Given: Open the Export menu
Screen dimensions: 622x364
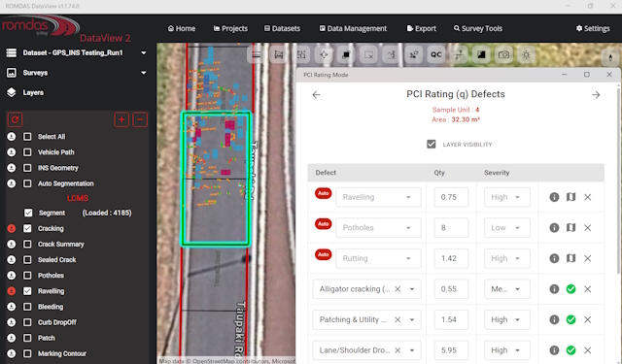Looking at the screenshot, I should pyautogui.click(x=421, y=28).
